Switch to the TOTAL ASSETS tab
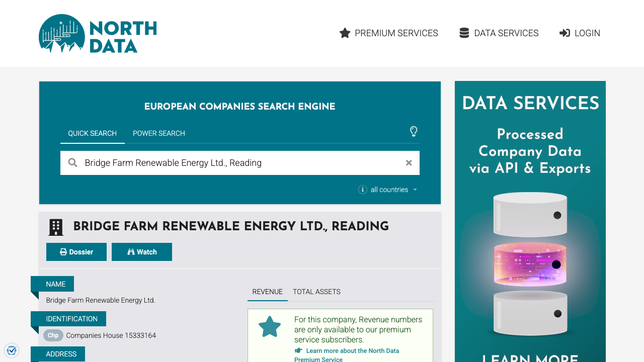 point(316,292)
